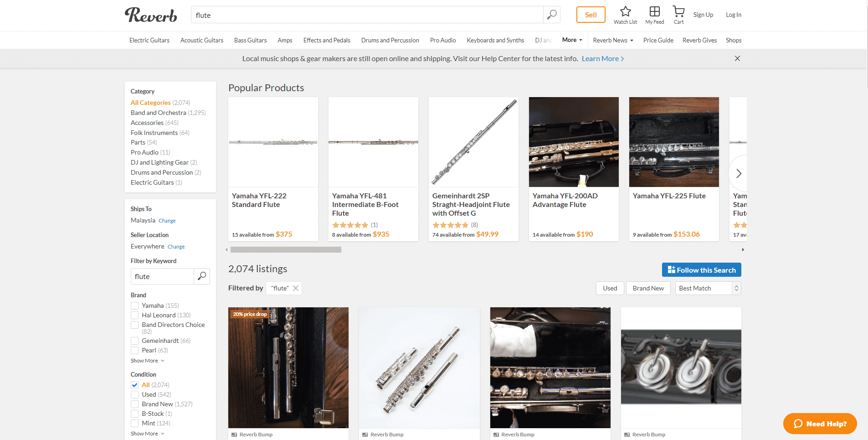
Task: Open Bass Guitars menu
Action: coord(251,40)
